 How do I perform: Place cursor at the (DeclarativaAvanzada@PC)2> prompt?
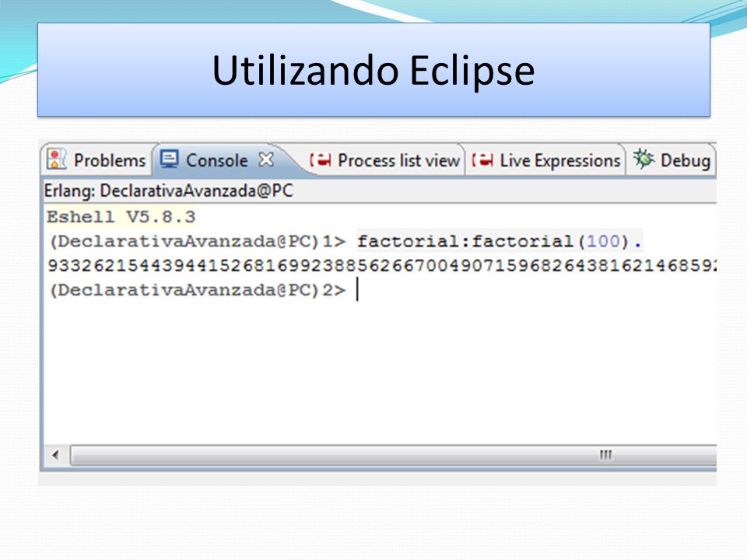tap(198, 290)
